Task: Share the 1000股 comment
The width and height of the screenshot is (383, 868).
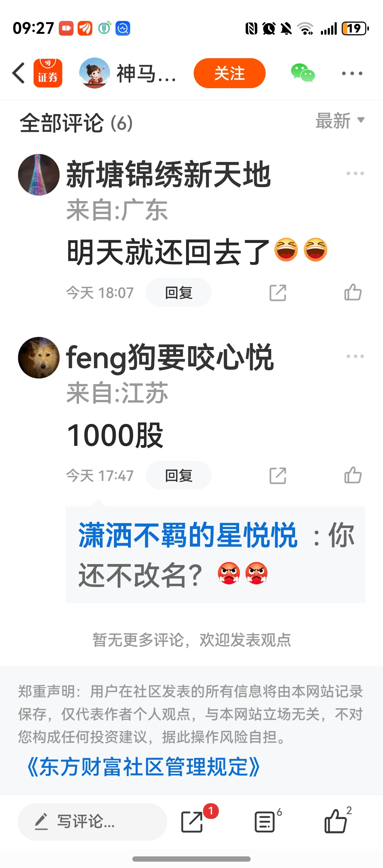Action: point(278,476)
